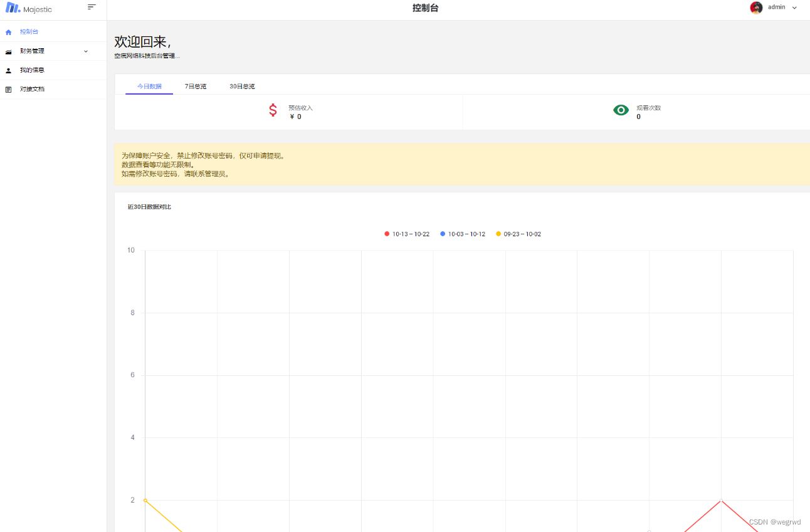
Task: Click the home icon beside 控制台
Action: pos(9,32)
